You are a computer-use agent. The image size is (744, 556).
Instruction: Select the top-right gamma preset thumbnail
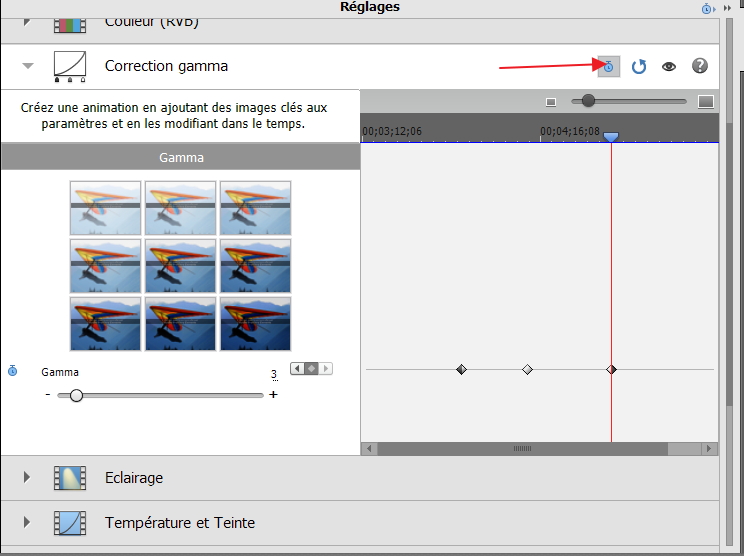pos(255,208)
